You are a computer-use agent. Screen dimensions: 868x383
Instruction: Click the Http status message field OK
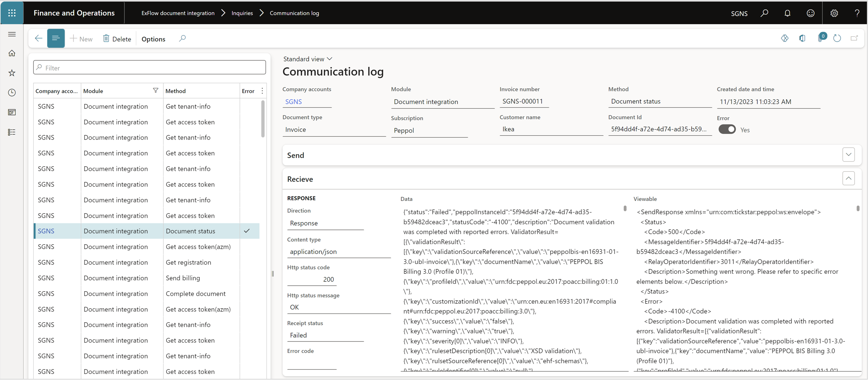tap(339, 307)
